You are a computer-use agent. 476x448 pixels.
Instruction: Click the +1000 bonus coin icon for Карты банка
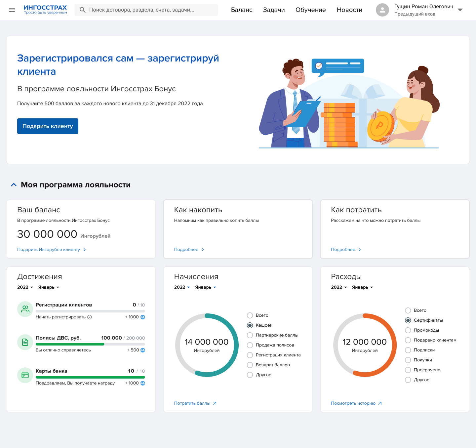coord(142,383)
